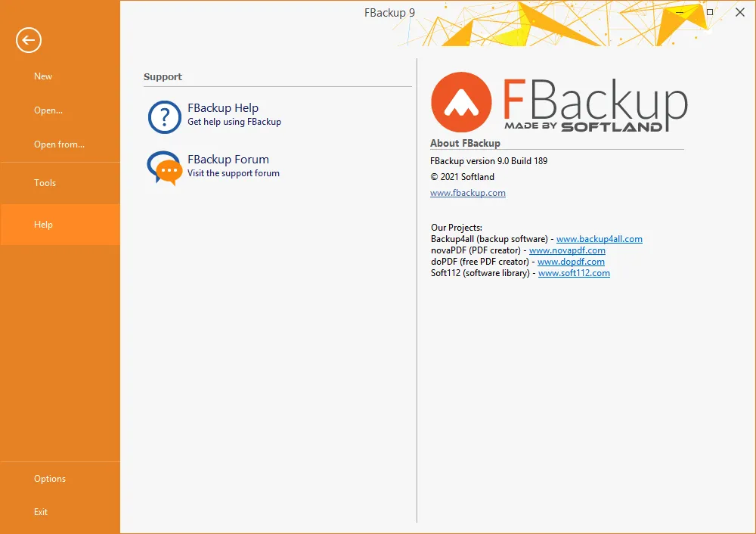The width and height of the screenshot is (756, 534).
Task: Visit the Soft112 software library link
Action: pyautogui.click(x=574, y=273)
